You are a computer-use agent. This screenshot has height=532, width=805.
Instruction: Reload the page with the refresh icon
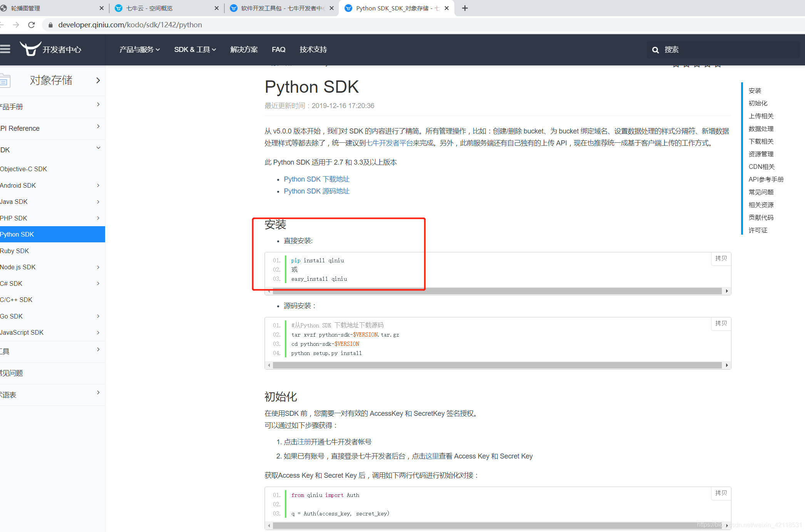(x=32, y=25)
